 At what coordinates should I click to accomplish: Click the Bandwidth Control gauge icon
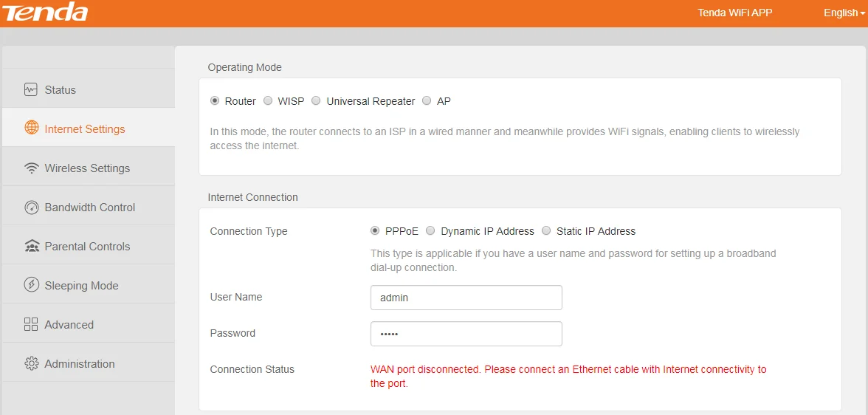click(31, 207)
